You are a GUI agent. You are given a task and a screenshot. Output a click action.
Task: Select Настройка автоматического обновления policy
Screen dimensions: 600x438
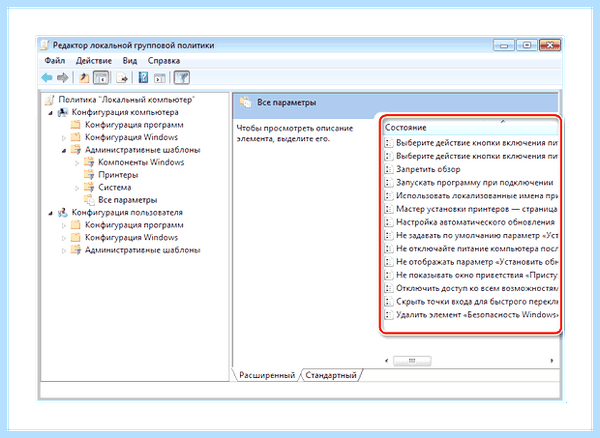click(x=475, y=222)
